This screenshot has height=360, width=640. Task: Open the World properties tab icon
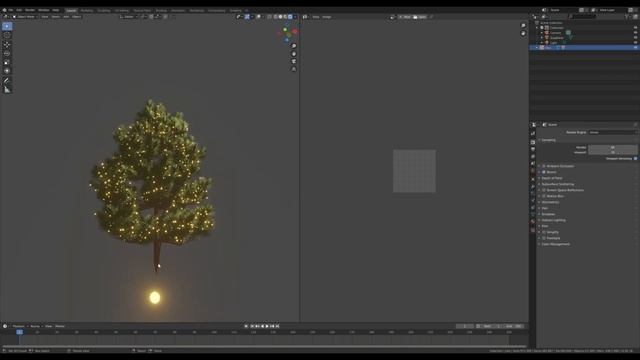(x=533, y=171)
